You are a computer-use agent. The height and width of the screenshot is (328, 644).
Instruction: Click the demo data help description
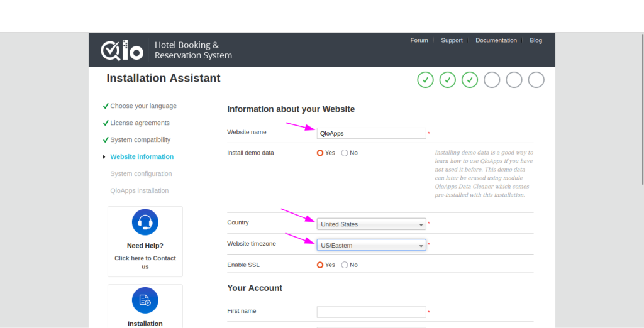[x=484, y=173]
